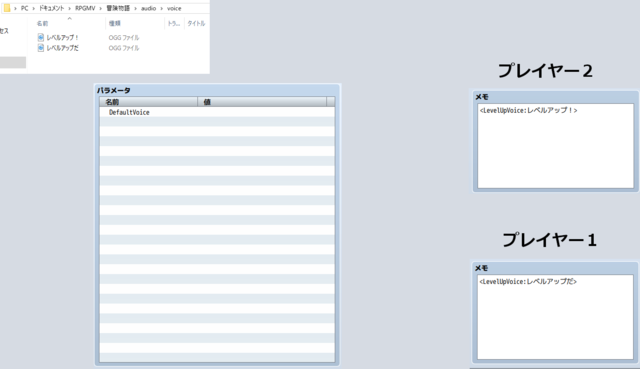
Task: Open the audio folder in the breadcrumb
Action: click(149, 8)
